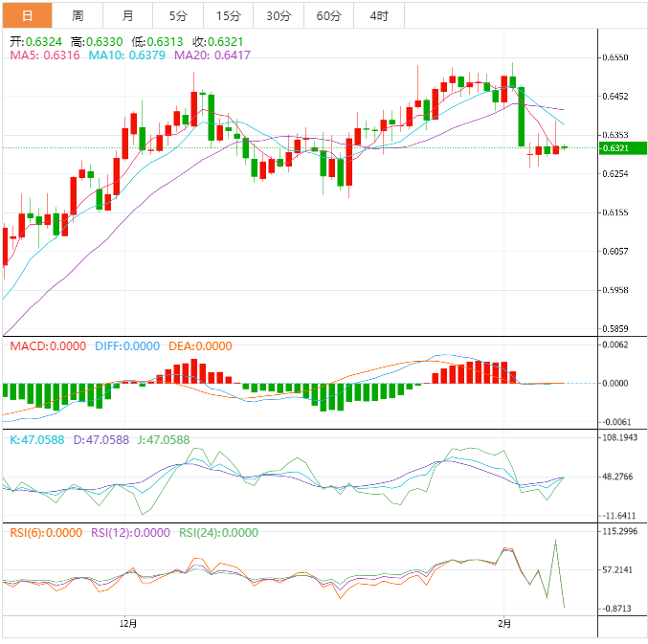Open the 月 monthly chart tab

point(128,16)
